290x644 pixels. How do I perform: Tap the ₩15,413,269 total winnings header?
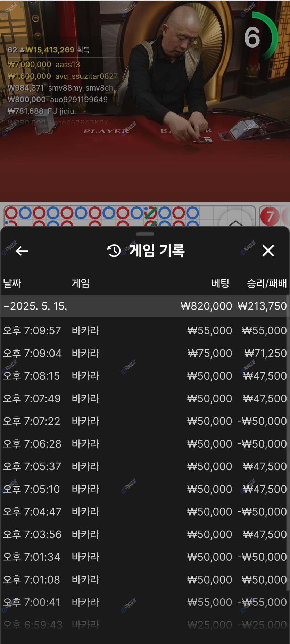click(50, 50)
